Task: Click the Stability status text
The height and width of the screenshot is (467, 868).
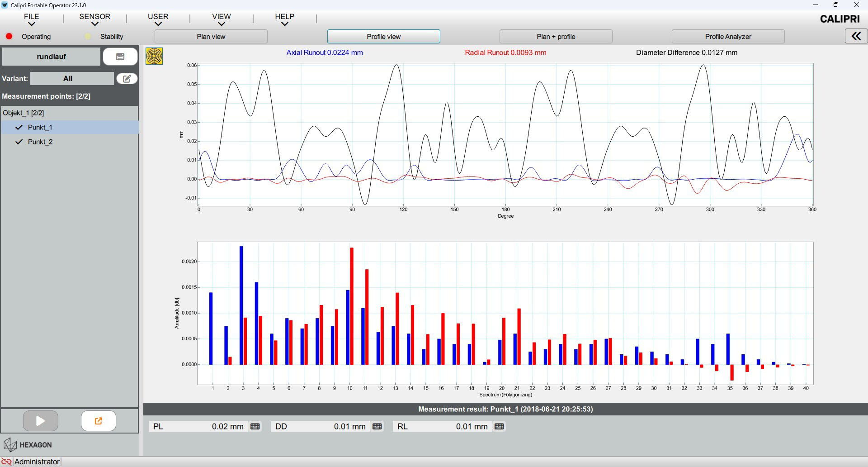Action: (112, 37)
